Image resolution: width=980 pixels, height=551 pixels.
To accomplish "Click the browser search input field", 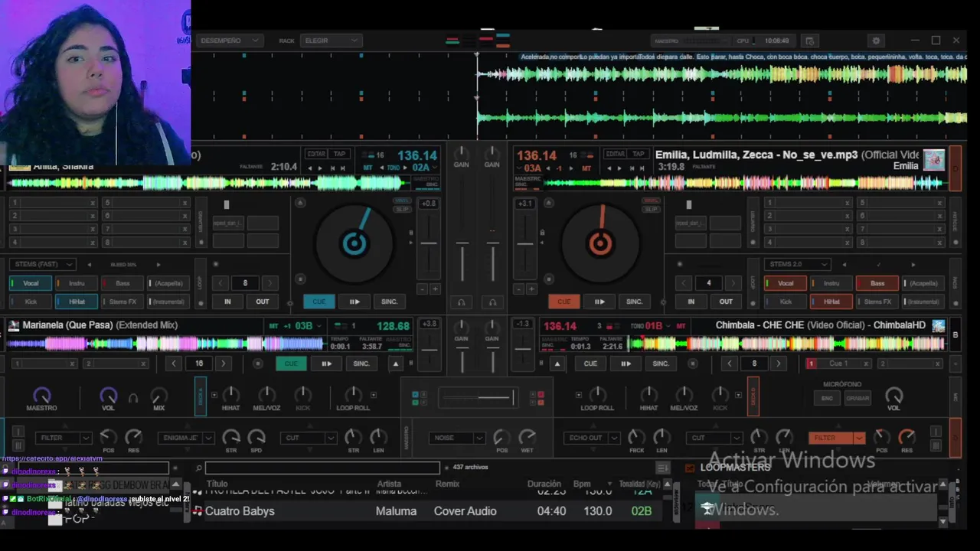I will point(322,468).
